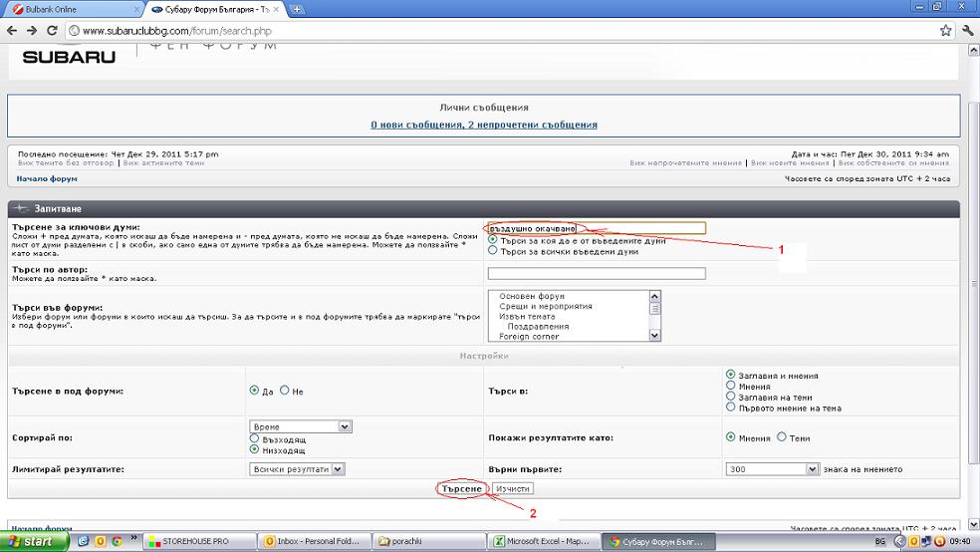
Task: Select 'Заглавия и мнения' search scope
Action: (730, 375)
